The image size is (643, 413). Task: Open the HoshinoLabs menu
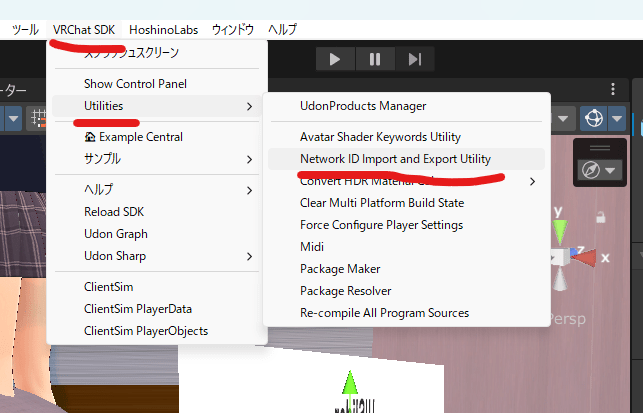(x=164, y=30)
